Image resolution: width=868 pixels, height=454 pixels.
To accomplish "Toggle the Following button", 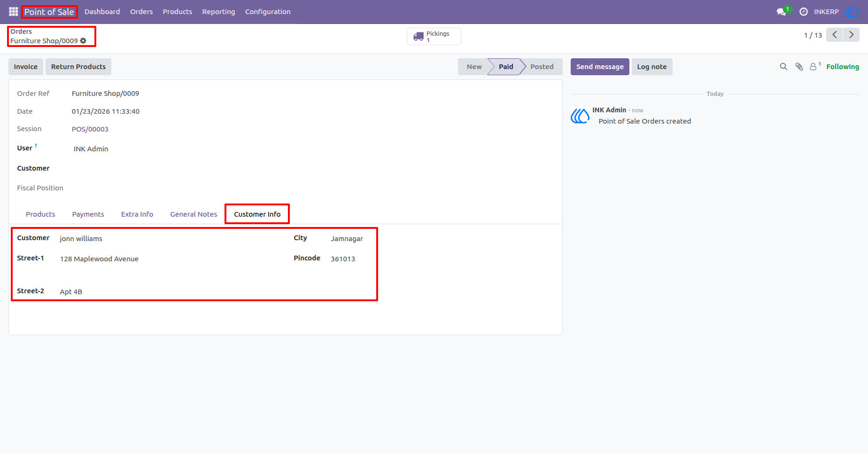I will (843, 67).
